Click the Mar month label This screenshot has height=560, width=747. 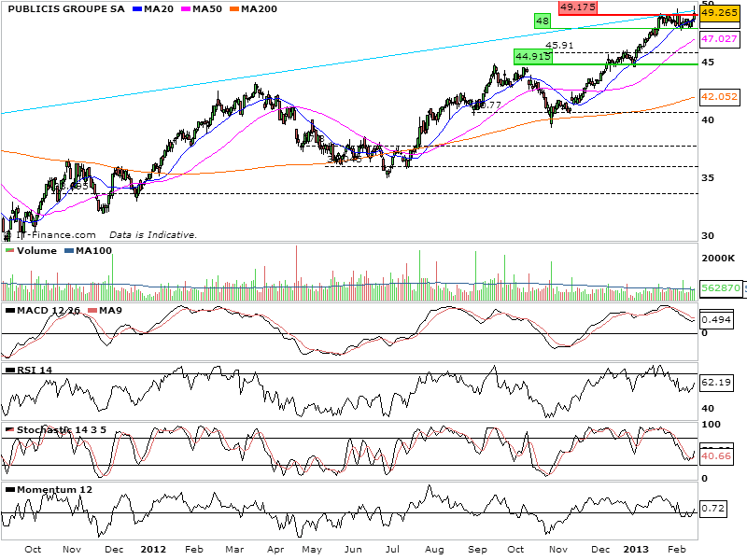click(x=234, y=550)
